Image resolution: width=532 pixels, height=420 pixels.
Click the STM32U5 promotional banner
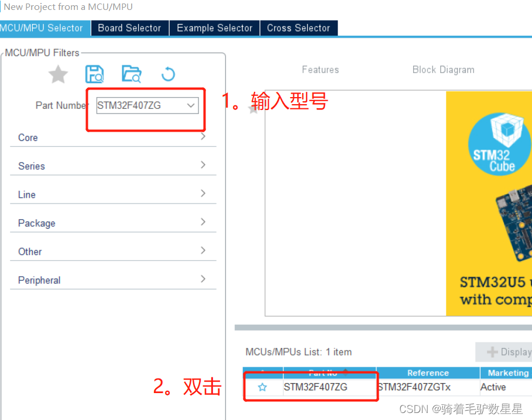tap(489, 204)
